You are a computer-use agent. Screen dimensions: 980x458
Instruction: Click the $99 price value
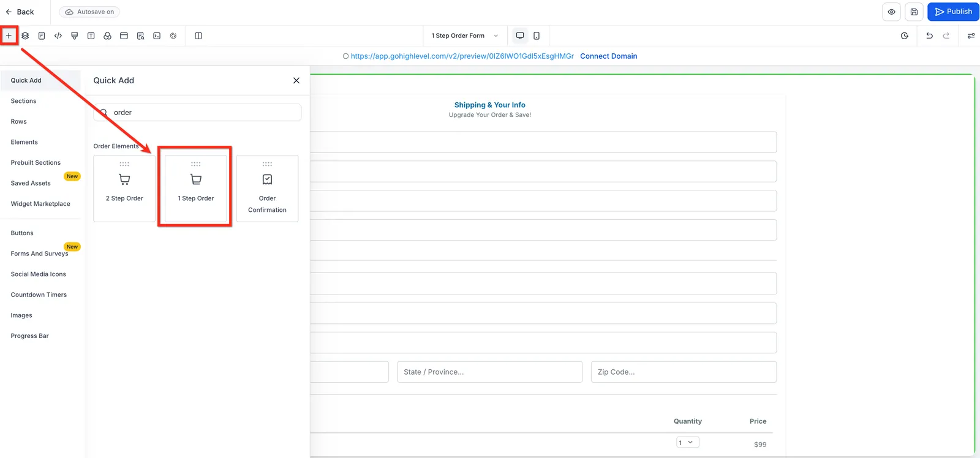point(760,445)
